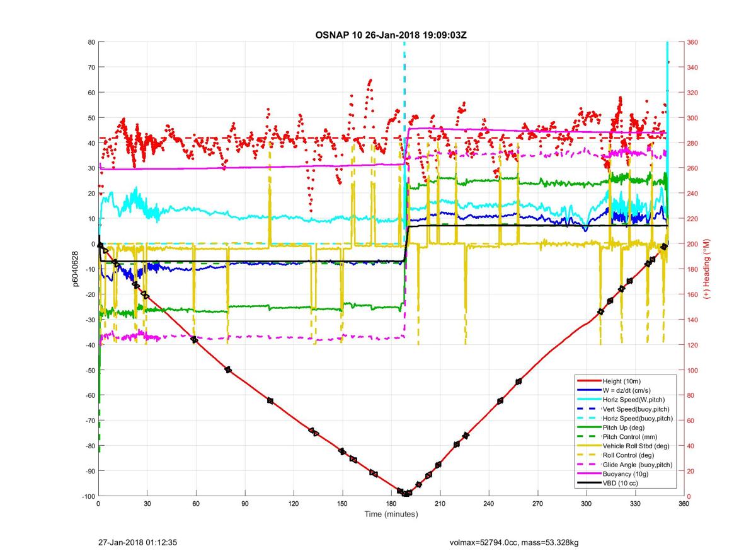The height and width of the screenshot is (558, 756).
Task: Select the Pitch Up (deg) legend entry
Action: click(x=626, y=427)
